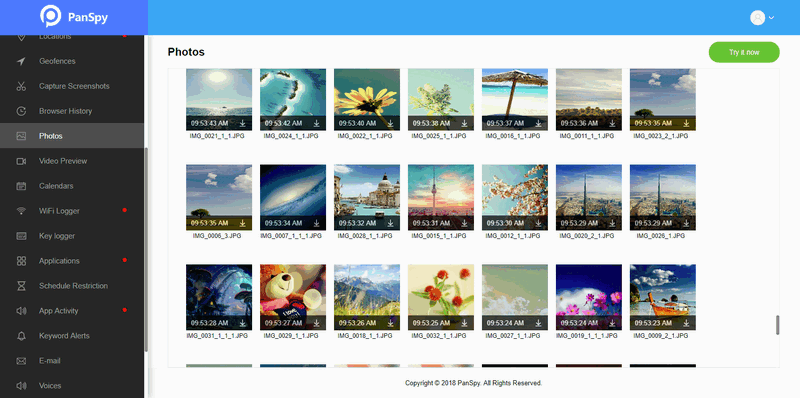Download the IMG_0027_1_1.JPG photo

point(539,324)
